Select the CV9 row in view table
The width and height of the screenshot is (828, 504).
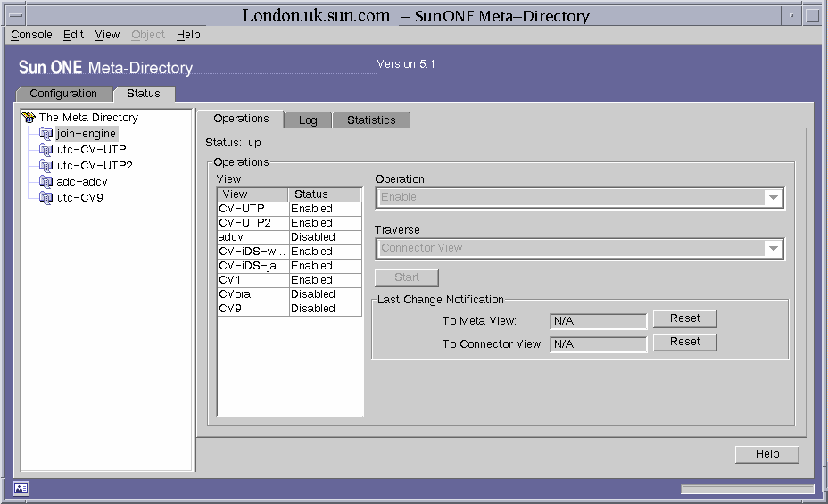tap(289, 309)
